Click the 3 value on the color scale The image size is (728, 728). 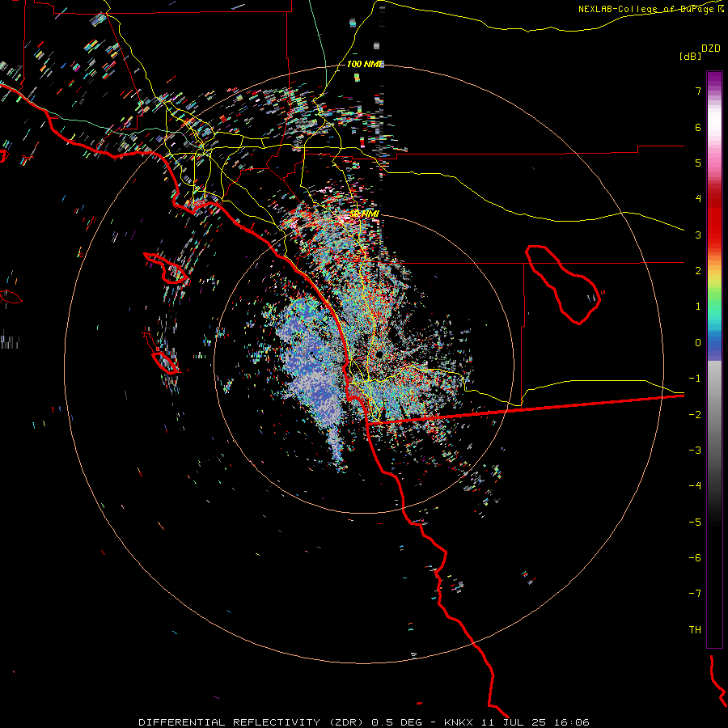point(698,235)
